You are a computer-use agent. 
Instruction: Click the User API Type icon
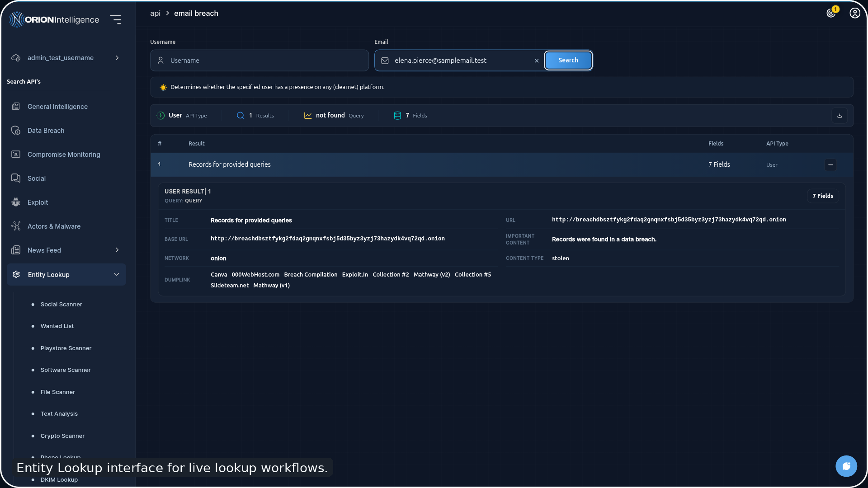click(x=160, y=116)
